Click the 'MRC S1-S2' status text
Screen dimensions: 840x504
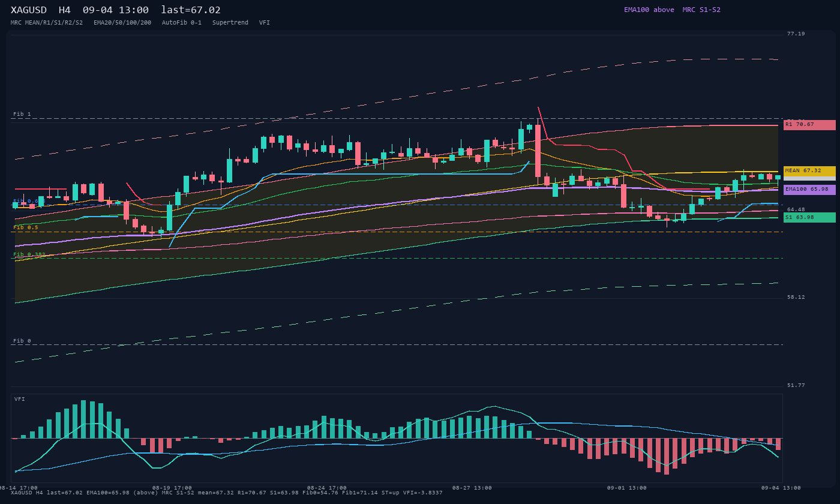(x=701, y=10)
